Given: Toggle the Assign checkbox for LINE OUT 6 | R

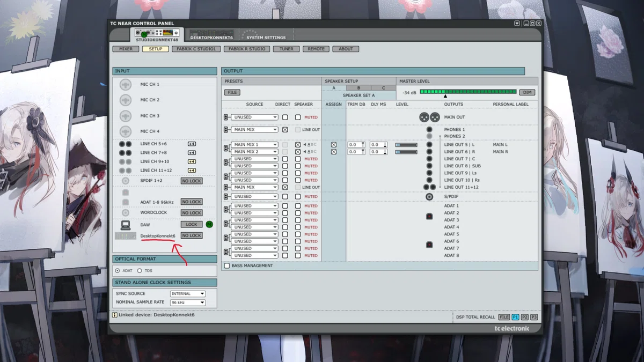Looking at the screenshot, I should tap(334, 152).
